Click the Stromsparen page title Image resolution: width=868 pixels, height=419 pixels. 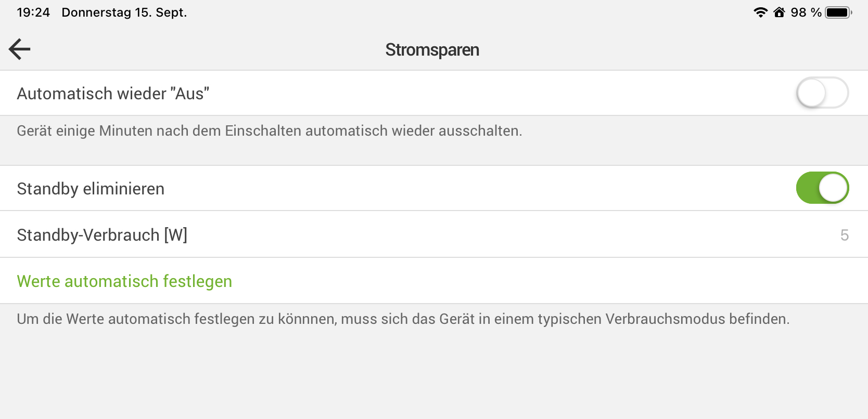pyautogui.click(x=432, y=50)
